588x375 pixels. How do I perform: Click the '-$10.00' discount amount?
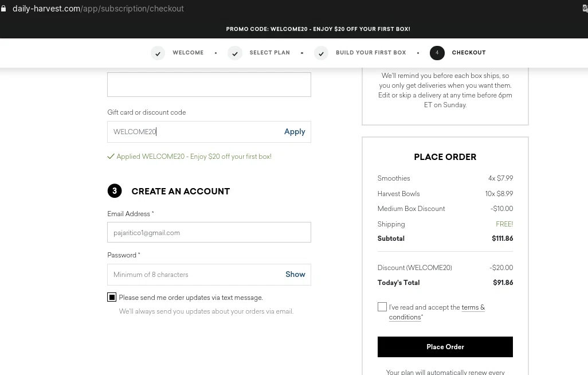[501, 209]
